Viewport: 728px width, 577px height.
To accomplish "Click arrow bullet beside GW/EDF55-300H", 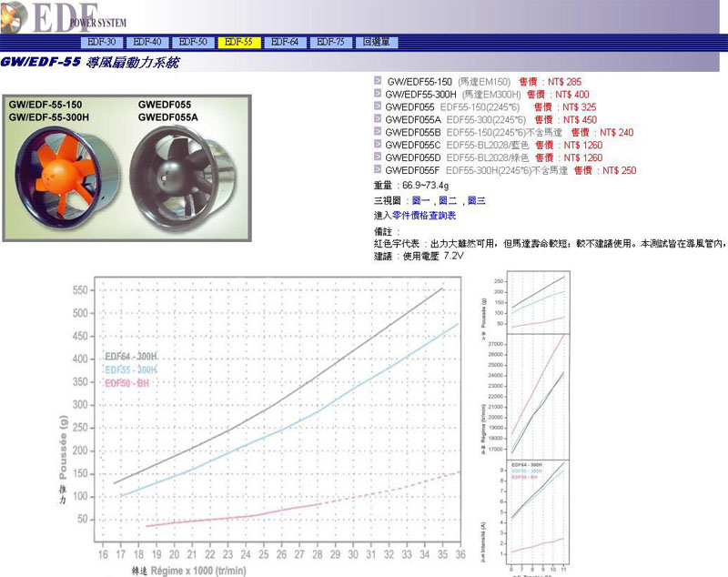I will click(x=378, y=94).
